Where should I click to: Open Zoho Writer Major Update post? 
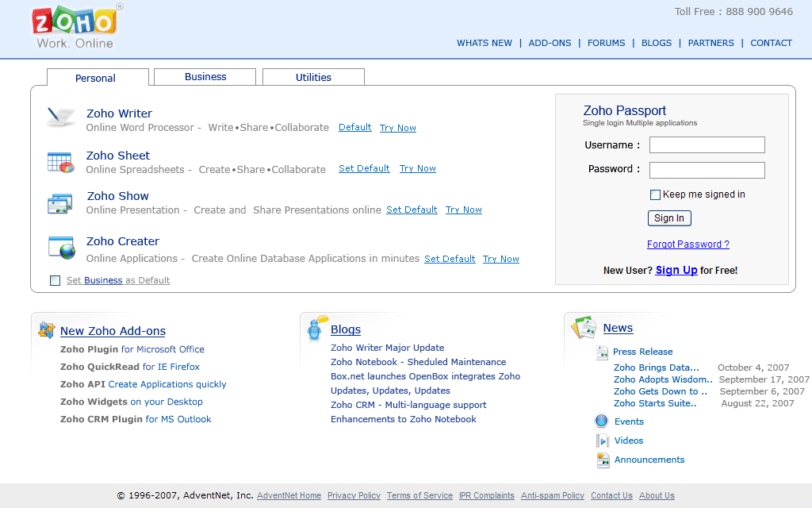387,348
